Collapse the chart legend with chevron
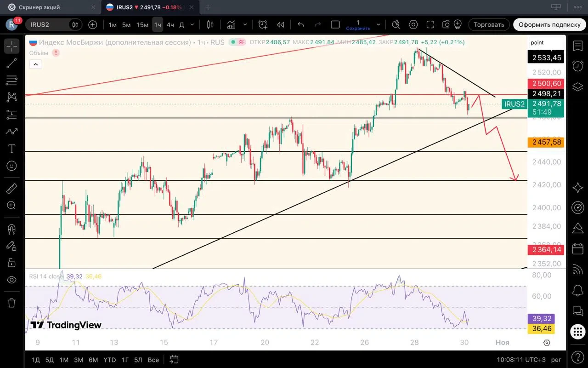 [x=35, y=64]
